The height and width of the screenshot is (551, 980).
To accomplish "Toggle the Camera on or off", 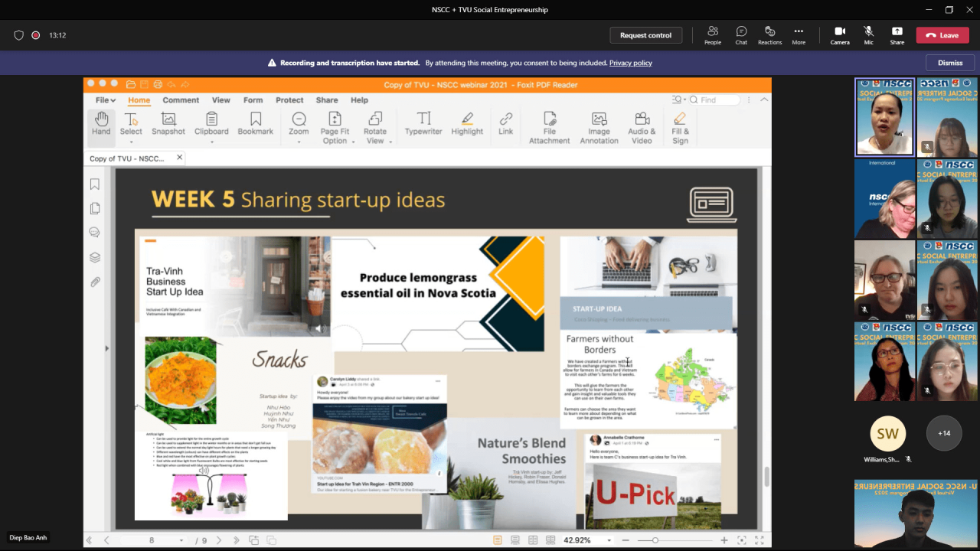I will pyautogui.click(x=840, y=35).
